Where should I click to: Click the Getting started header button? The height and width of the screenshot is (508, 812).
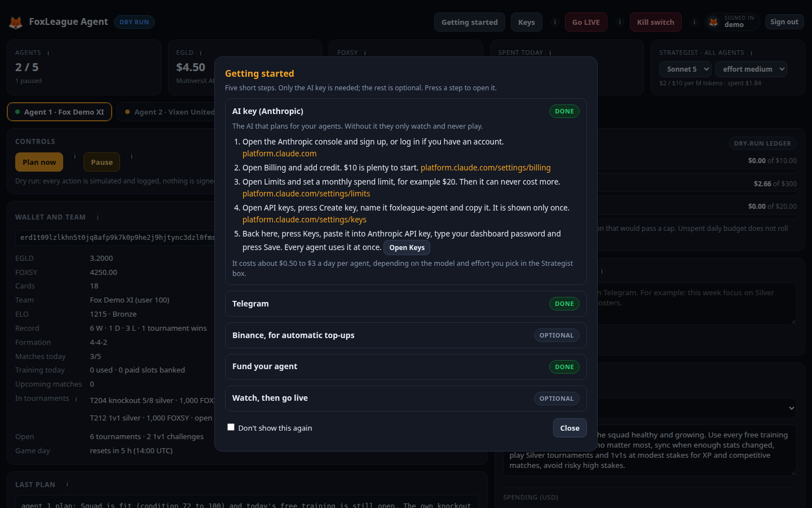pos(470,22)
